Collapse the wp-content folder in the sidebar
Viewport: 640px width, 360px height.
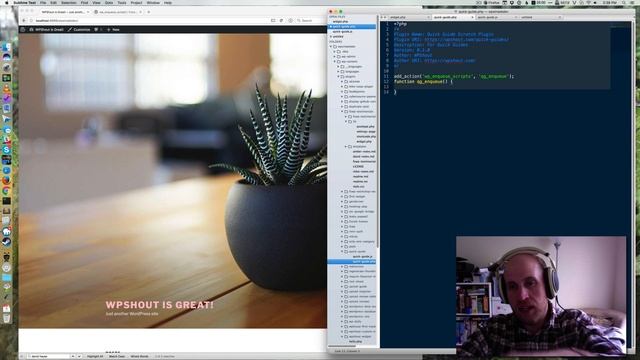pos(335,61)
